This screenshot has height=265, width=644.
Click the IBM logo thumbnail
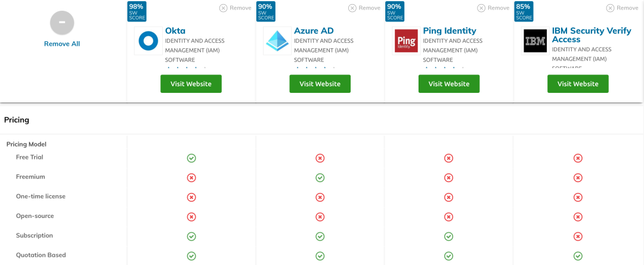point(535,41)
